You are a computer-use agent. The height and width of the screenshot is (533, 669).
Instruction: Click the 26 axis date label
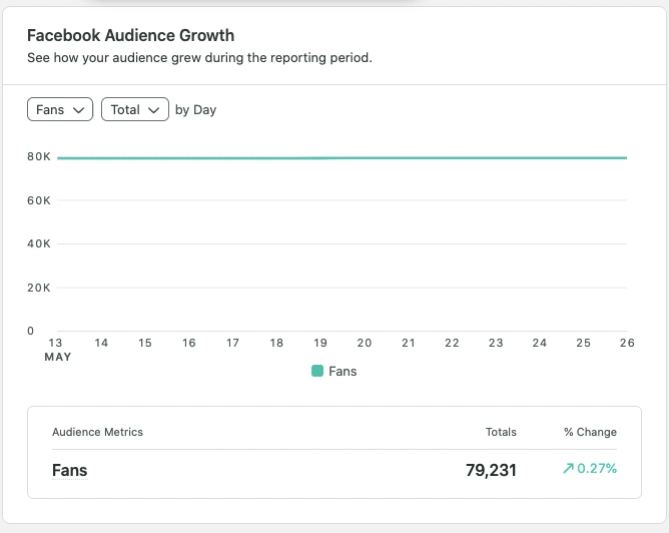pos(626,343)
